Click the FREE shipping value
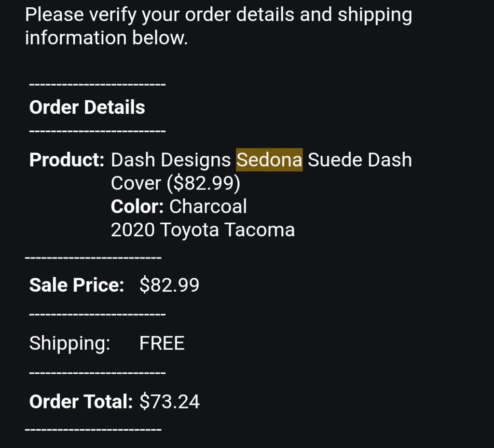The width and height of the screenshot is (494, 448). click(x=162, y=343)
